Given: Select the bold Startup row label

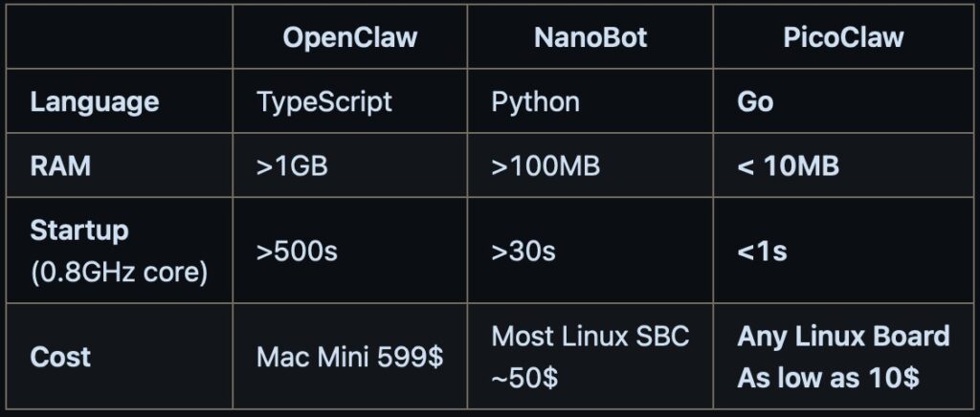Looking at the screenshot, I should click(x=79, y=230).
